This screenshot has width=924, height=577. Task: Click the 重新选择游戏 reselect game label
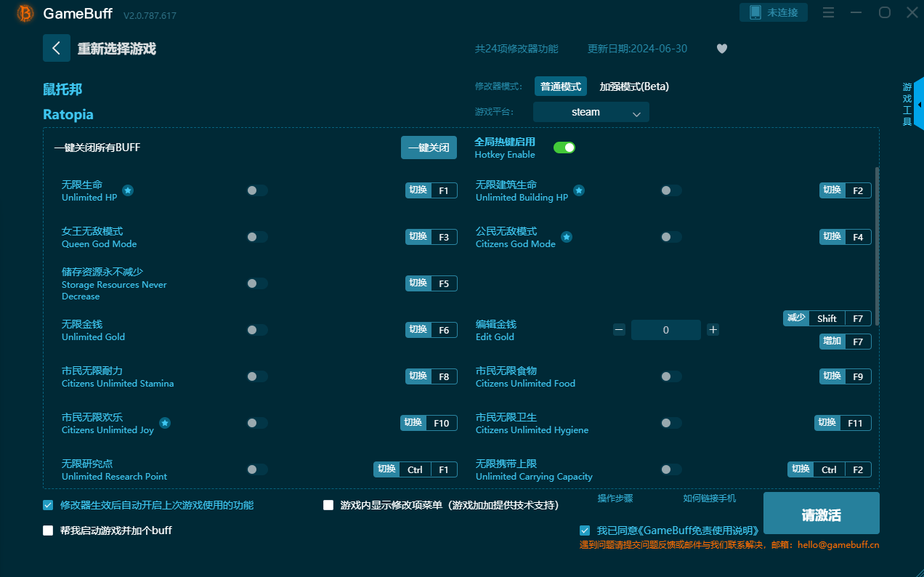[117, 49]
